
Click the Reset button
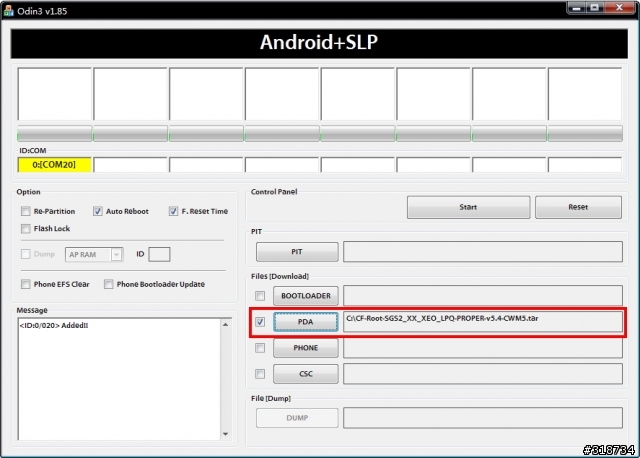tap(578, 207)
